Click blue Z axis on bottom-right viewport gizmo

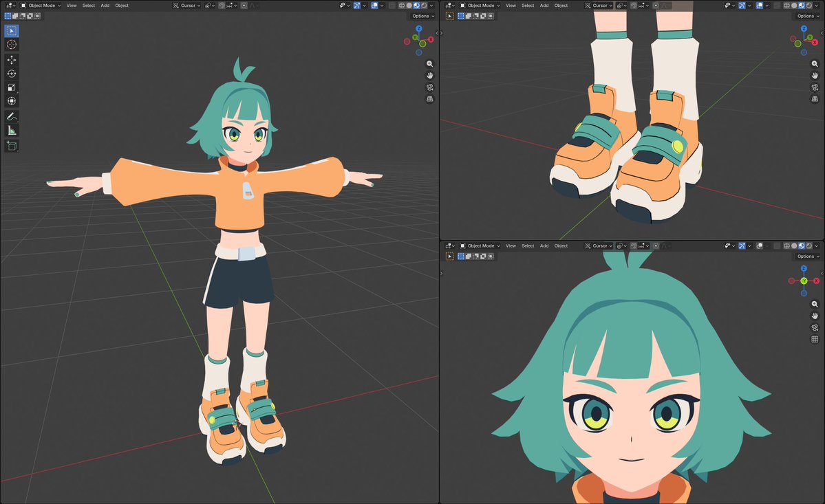(804, 269)
